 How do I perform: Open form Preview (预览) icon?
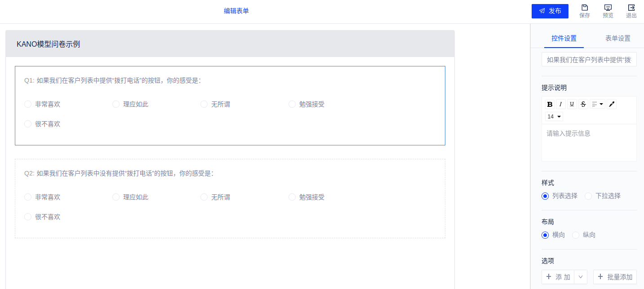[x=608, y=8]
